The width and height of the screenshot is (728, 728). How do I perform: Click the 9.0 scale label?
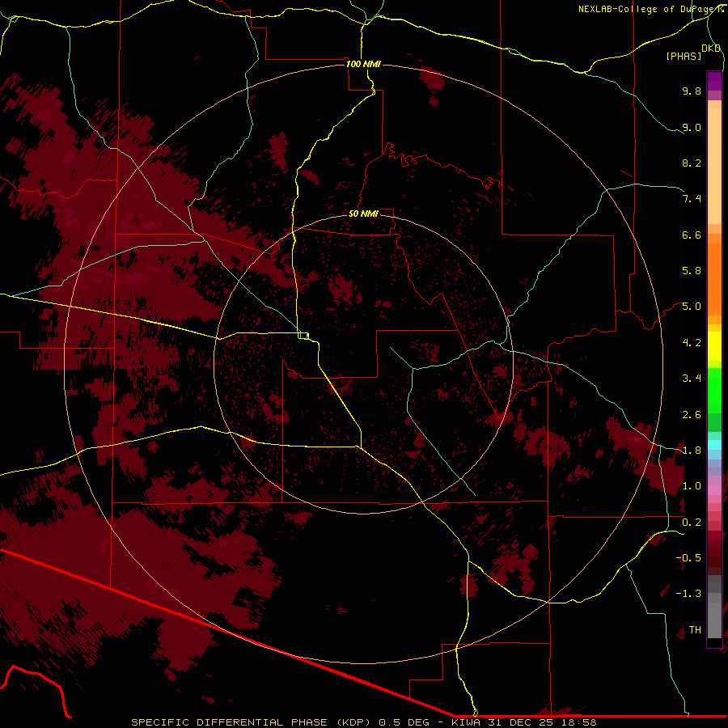pyautogui.click(x=692, y=127)
